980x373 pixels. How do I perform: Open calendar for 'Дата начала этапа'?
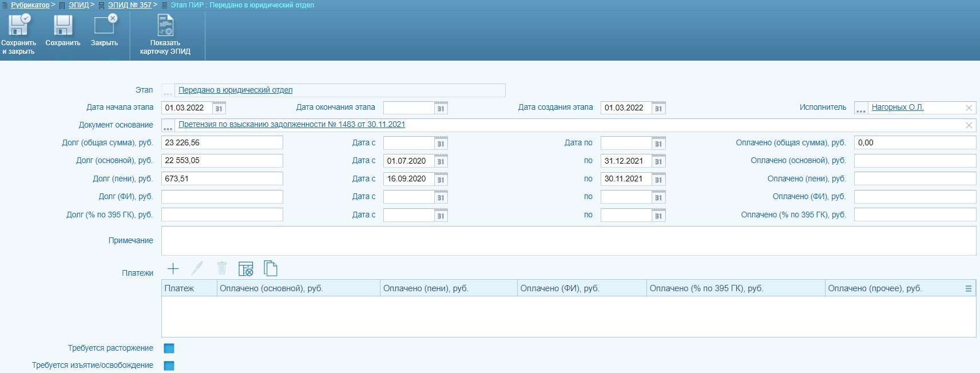click(219, 108)
